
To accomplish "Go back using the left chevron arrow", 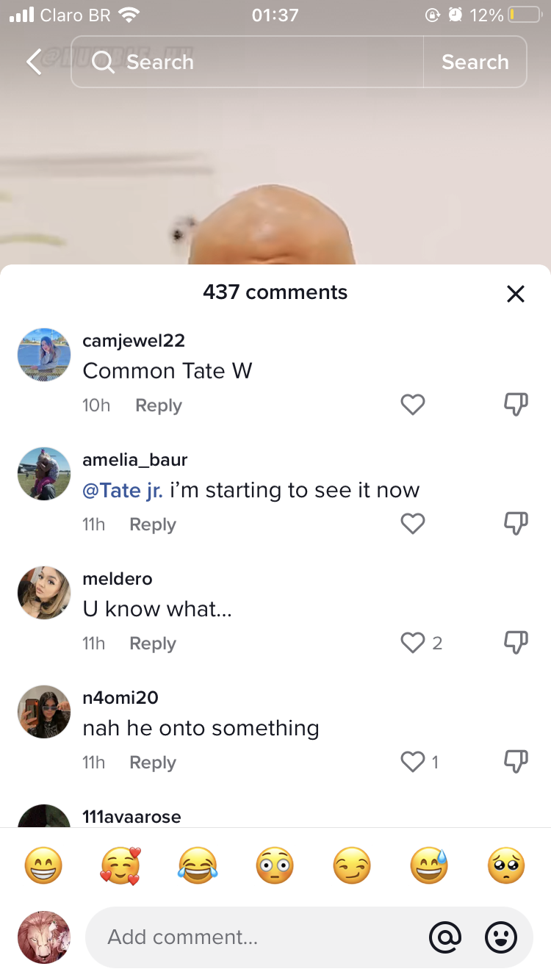I will pos(34,62).
